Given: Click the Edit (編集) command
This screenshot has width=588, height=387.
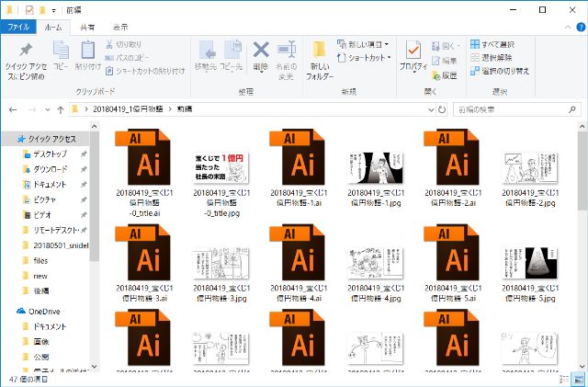Looking at the screenshot, I should (x=445, y=61).
